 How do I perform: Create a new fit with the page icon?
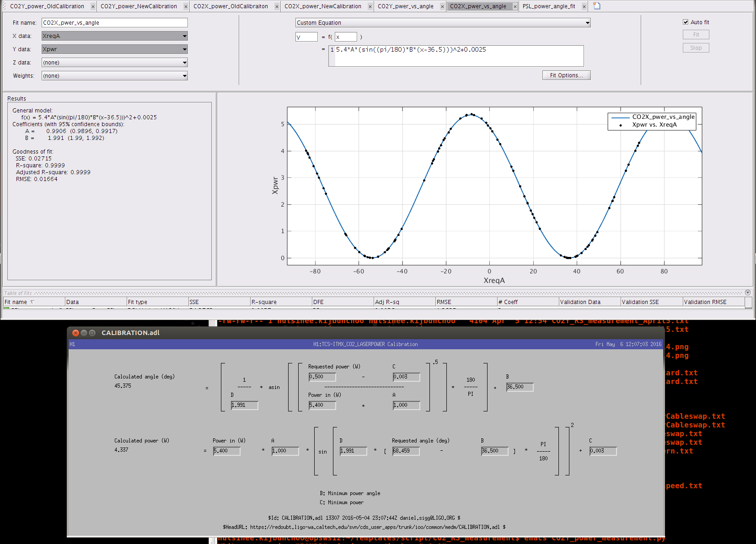click(597, 6)
